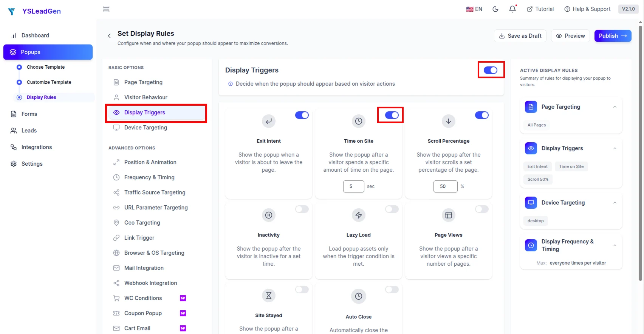Viewport: 644px width, 334px height.
Task: Collapse the Page Targeting summary card
Action: 615,107
